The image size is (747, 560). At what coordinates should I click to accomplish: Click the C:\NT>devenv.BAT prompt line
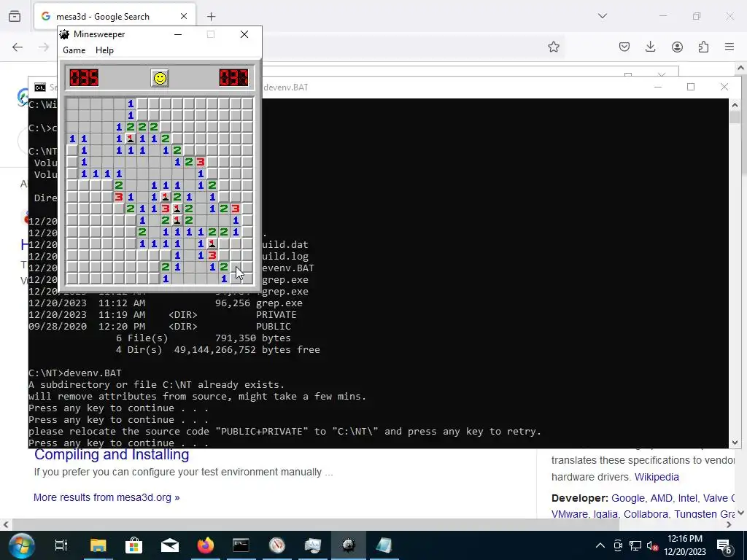[75, 373]
